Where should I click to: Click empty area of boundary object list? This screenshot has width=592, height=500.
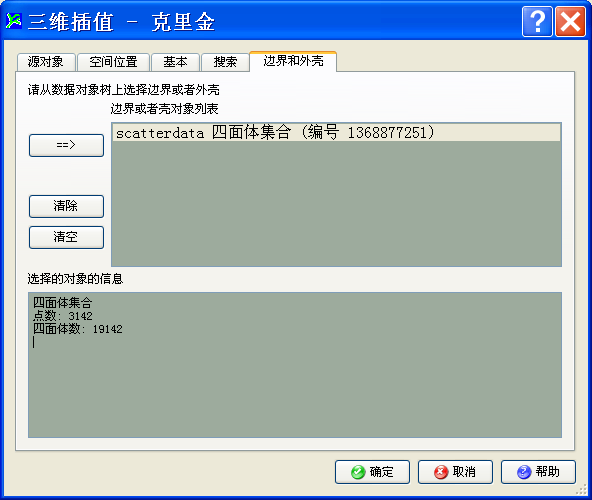click(x=336, y=204)
